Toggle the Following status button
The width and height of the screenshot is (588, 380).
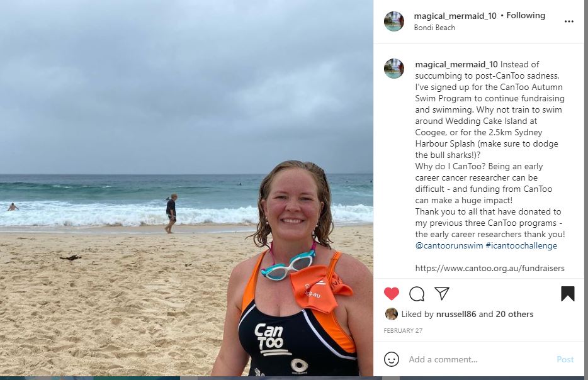click(x=526, y=15)
